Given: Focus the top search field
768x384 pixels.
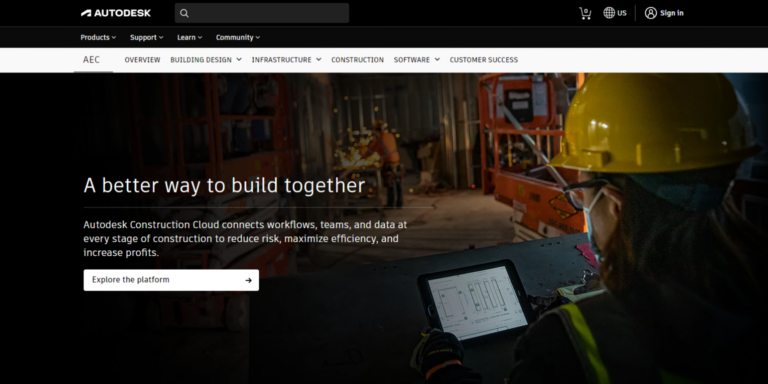Looking at the screenshot, I should point(262,13).
